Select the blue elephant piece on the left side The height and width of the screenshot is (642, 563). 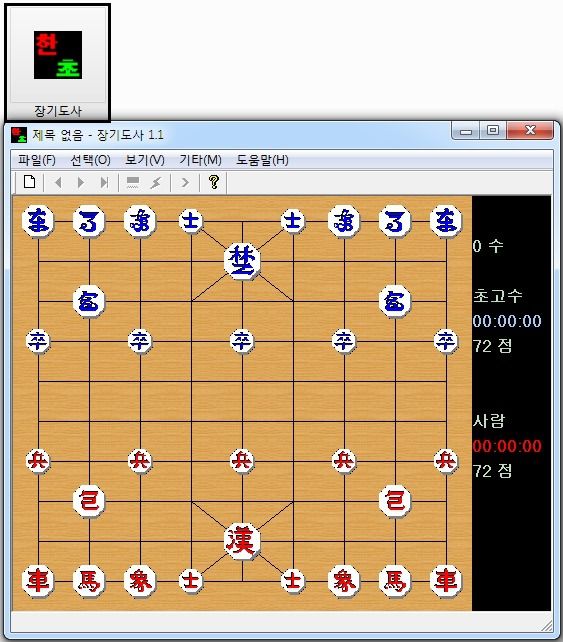click(x=140, y=221)
